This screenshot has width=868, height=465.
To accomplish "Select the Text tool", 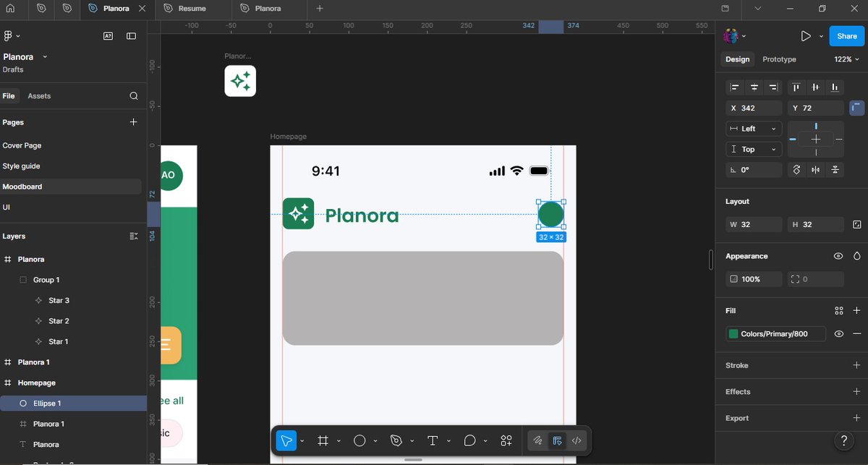I will pos(433,440).
